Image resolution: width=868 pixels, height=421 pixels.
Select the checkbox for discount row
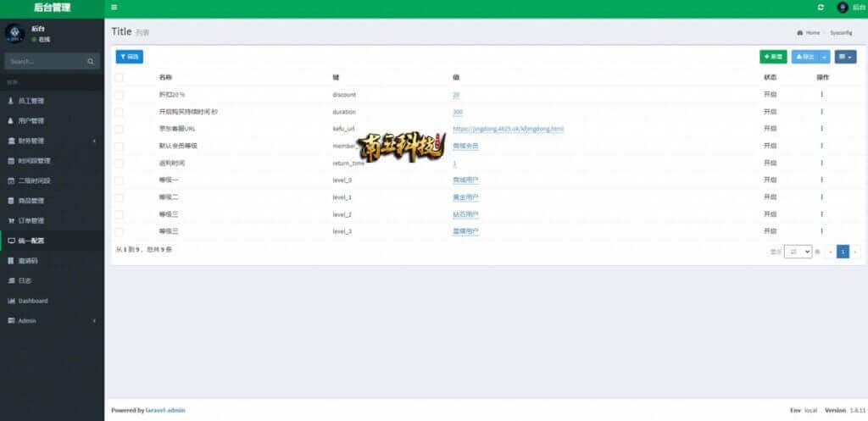click(120, 95)
